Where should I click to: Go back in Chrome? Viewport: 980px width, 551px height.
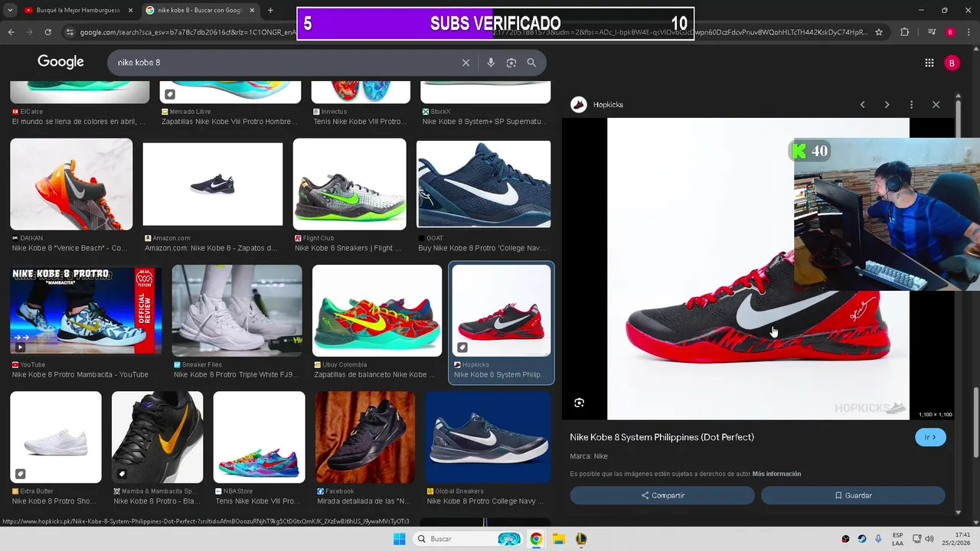pyautogui.click(x=11, y=32)
